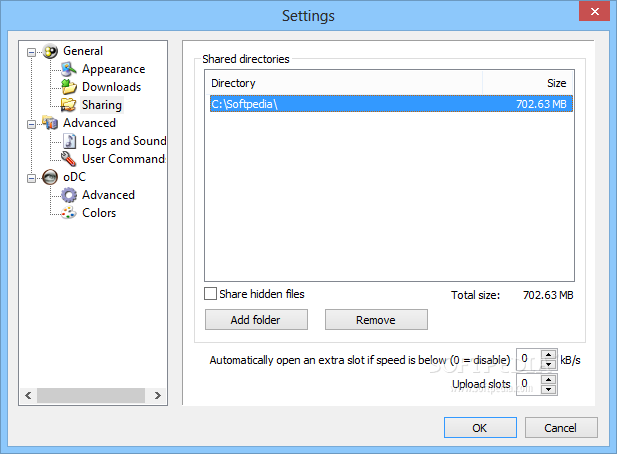Click the oDC Advanced gear icon
Viewport: 617px width, 454px height.
pyautogui.click(x=69, y=195)
